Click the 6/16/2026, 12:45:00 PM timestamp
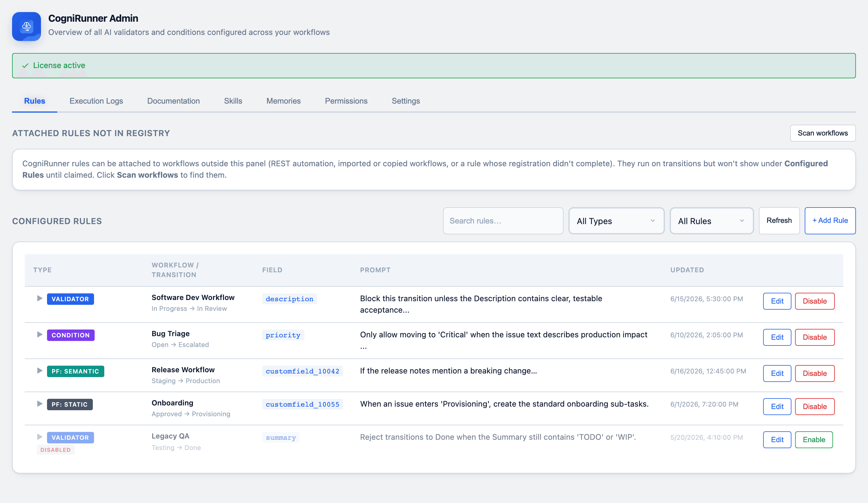This screenshot has width=868, height=503. pos(708,371)
